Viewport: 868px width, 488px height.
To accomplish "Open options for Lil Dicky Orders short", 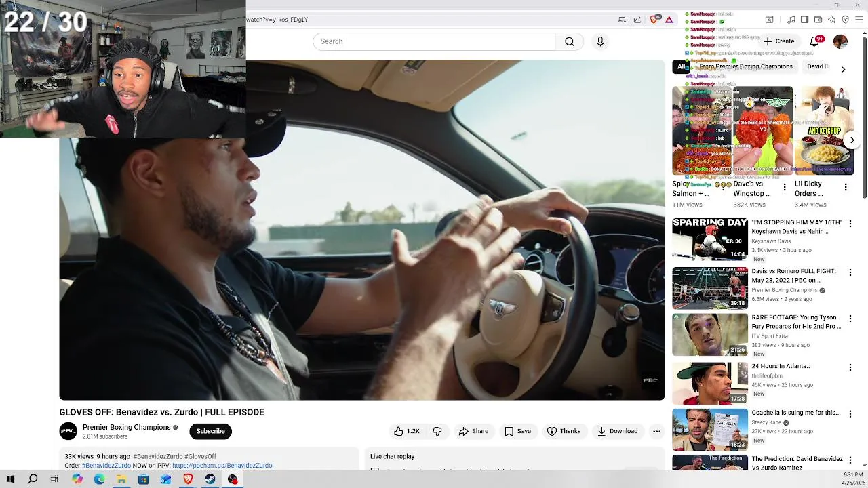I will click(x=846, y=187).
